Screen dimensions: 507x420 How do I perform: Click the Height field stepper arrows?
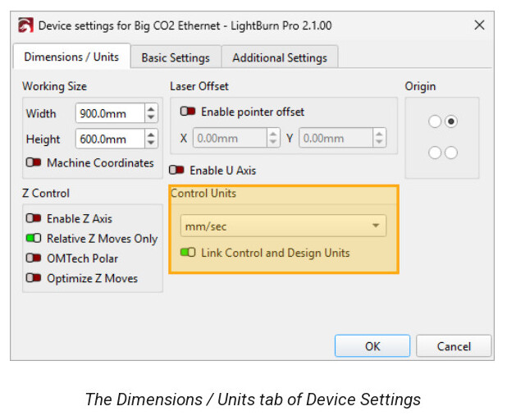150,139
